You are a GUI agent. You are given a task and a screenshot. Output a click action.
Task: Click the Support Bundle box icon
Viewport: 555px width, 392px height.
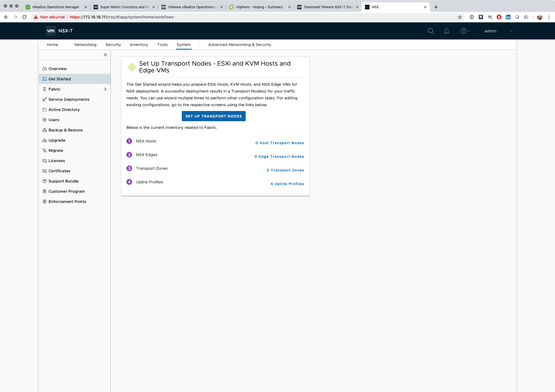(45, 181)
